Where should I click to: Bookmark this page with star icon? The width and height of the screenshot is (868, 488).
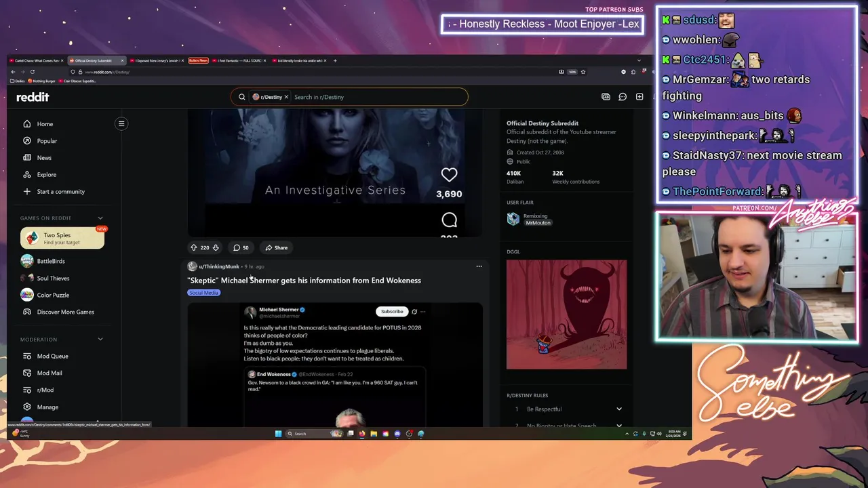tap(583, 72)
